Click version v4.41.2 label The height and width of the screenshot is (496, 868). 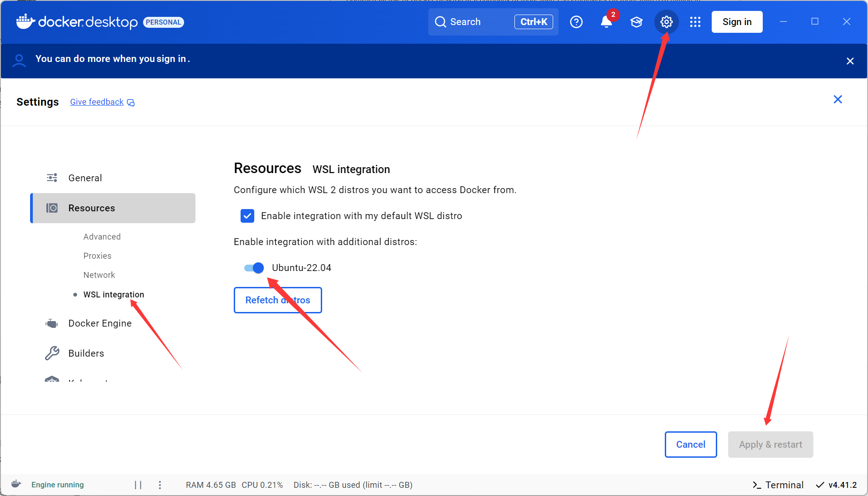pos(842,485)
